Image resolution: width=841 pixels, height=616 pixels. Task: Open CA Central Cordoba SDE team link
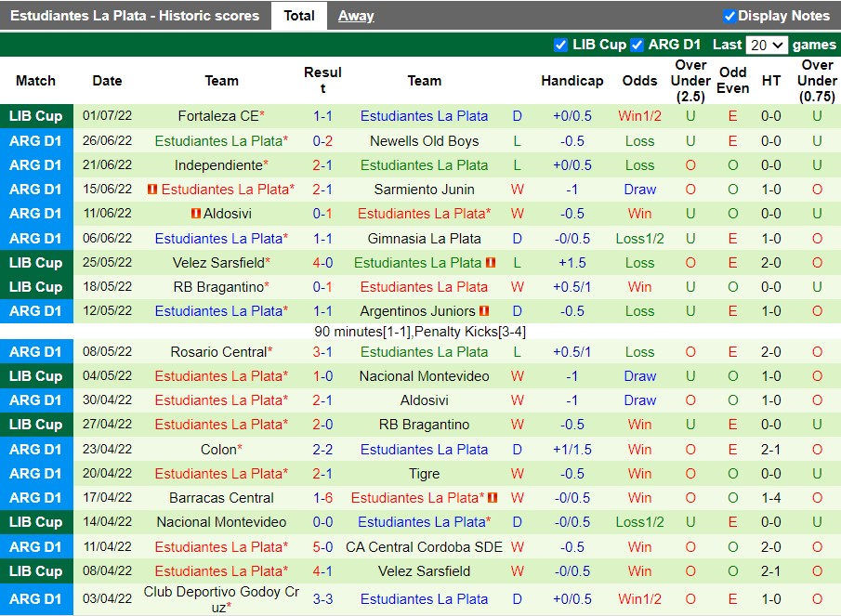click(425, 547)
